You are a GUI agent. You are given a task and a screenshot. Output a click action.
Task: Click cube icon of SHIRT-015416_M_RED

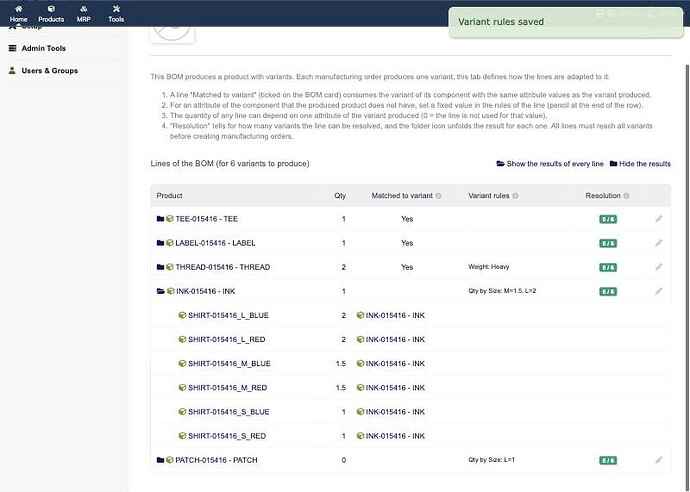(x=182, y=388)
